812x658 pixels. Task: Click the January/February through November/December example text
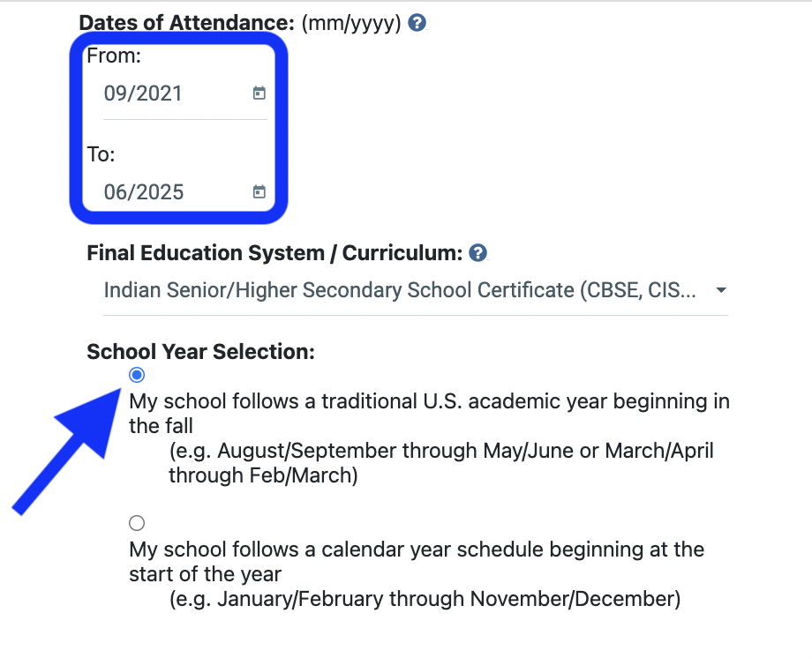tap(425, 600)
